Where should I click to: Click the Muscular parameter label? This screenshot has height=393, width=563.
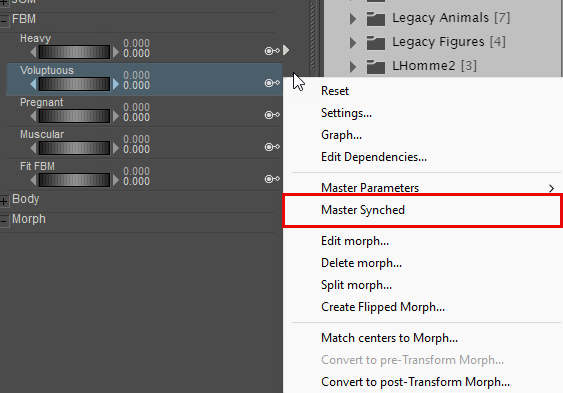(42, 134)
